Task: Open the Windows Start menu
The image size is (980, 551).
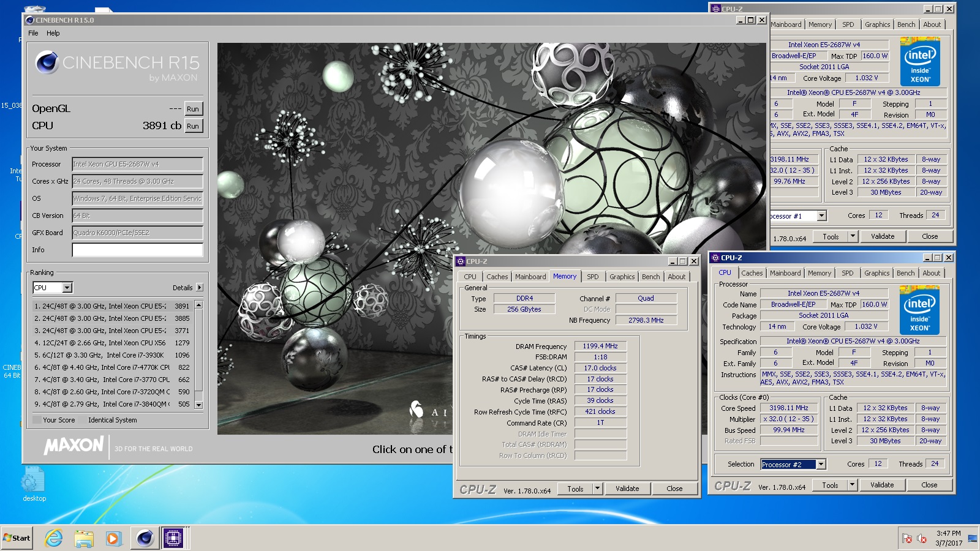Action: pyautogui.click(x=17, y=538)
